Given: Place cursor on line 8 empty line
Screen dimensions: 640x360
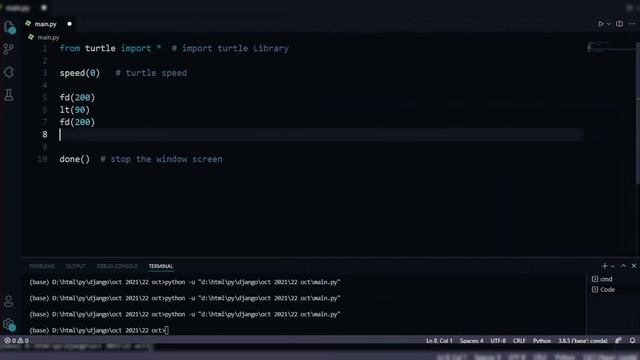Looking at the screenshot, I should click(321, 135).
